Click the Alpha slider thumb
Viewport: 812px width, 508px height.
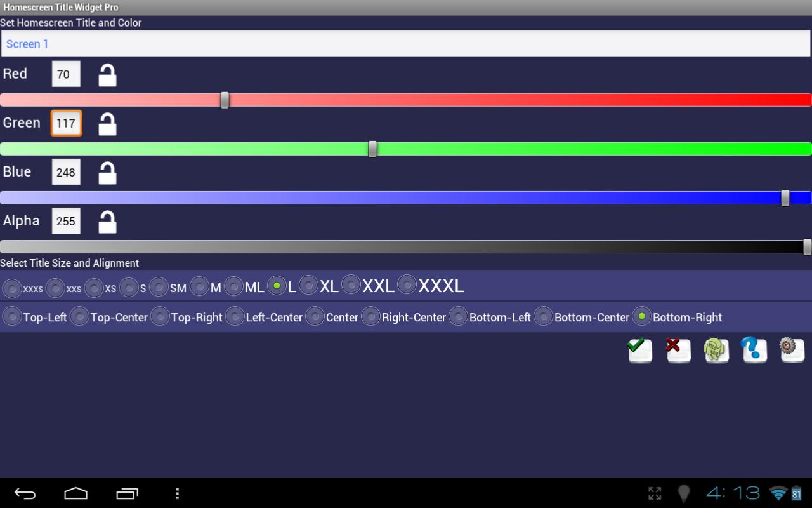click(x=807, y=247)
